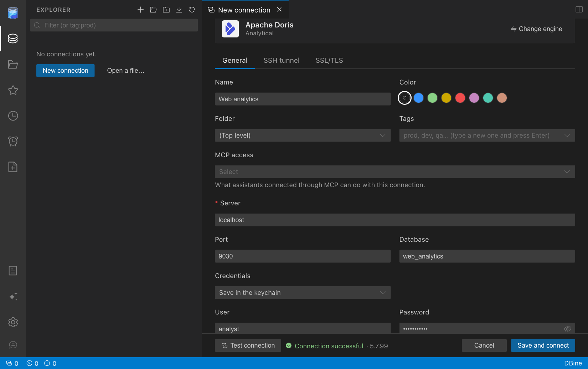Click the Open a file… link
The width and height of the screenshot is (588, 369).
pyautogui.click(x=126, y=71)
